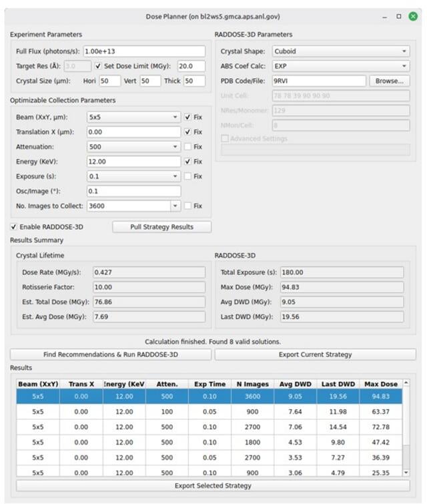The height and width of the screenshot is (504, 427).
Task: Sort results by Last DWD column header
Action: [x=338, y=384]
